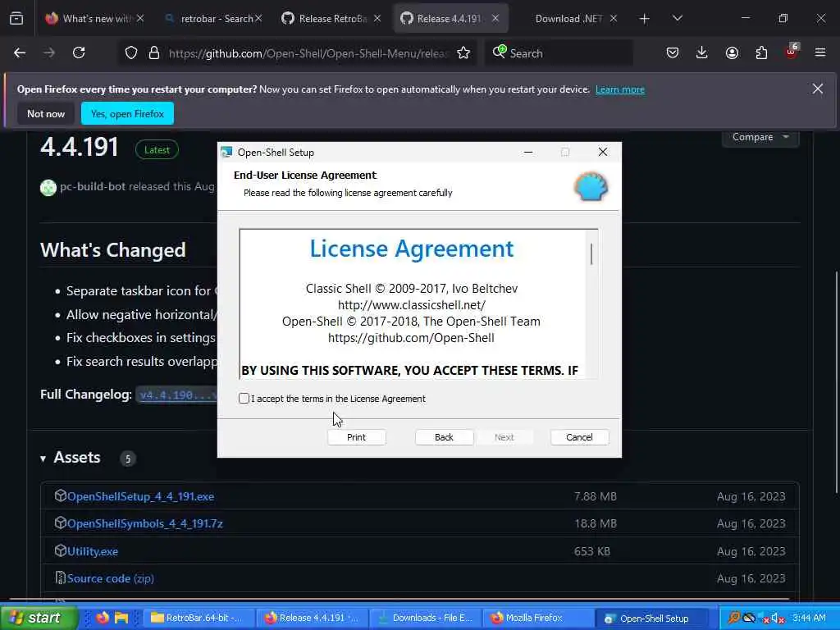Bookmark this page with star icon
Viewport: 840px width, 630px height.
coord(464,52)
